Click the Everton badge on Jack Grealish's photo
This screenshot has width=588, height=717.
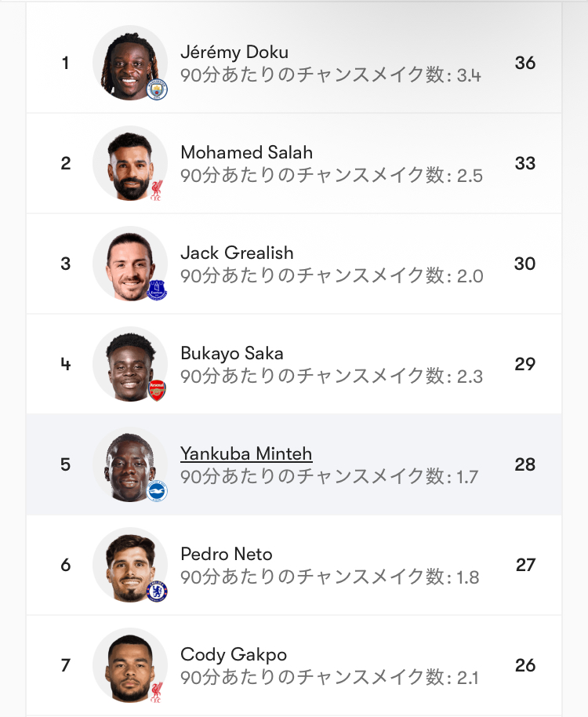(x=158, y=290)
